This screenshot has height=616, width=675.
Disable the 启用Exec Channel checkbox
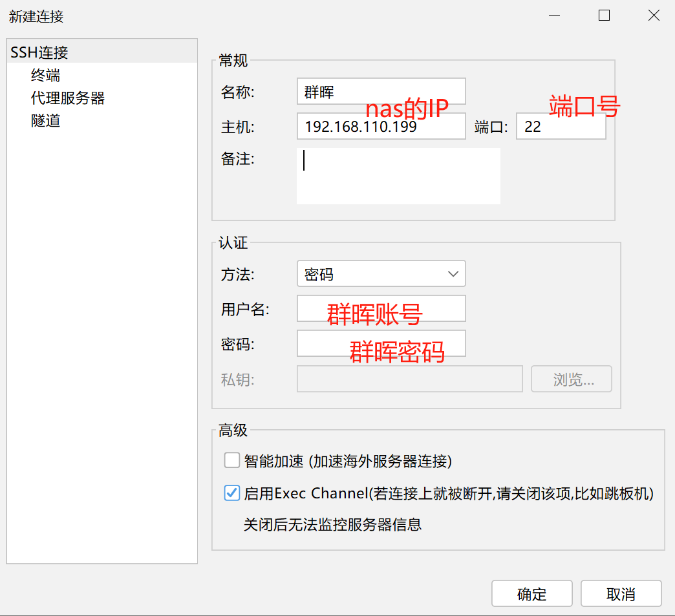pyautogui.click(x=232, y=493)
